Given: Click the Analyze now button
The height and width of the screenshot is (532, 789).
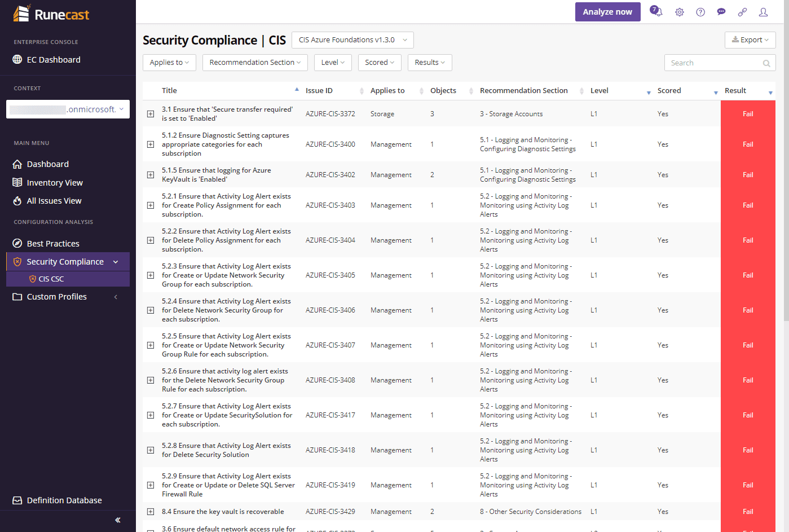Looking at the screenshot, I should click(x=607, y=12).
